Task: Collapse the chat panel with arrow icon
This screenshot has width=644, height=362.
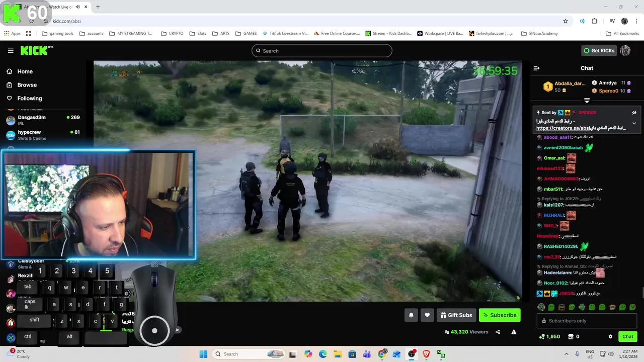Action: pos(536,68)
